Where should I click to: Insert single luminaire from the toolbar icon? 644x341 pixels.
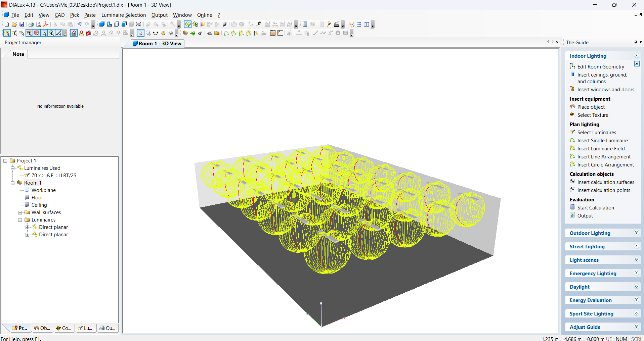(x=226, y=33)
